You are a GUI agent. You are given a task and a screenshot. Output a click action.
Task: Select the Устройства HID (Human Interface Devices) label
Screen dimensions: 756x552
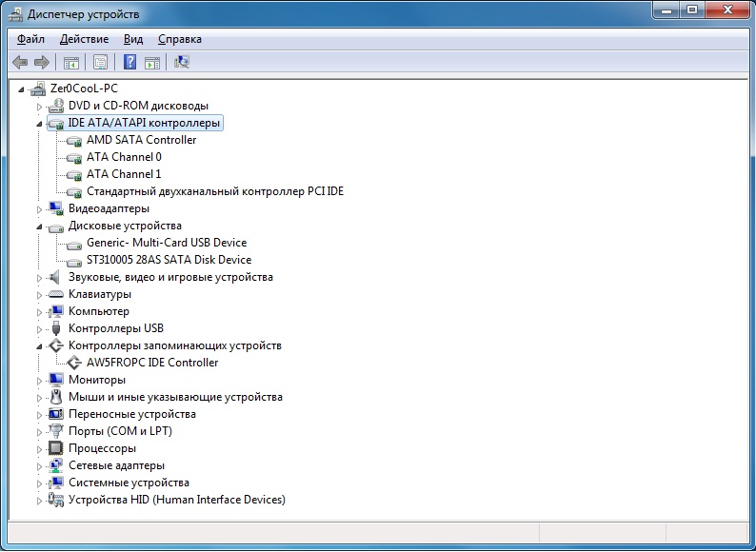[x=177, y=500]
